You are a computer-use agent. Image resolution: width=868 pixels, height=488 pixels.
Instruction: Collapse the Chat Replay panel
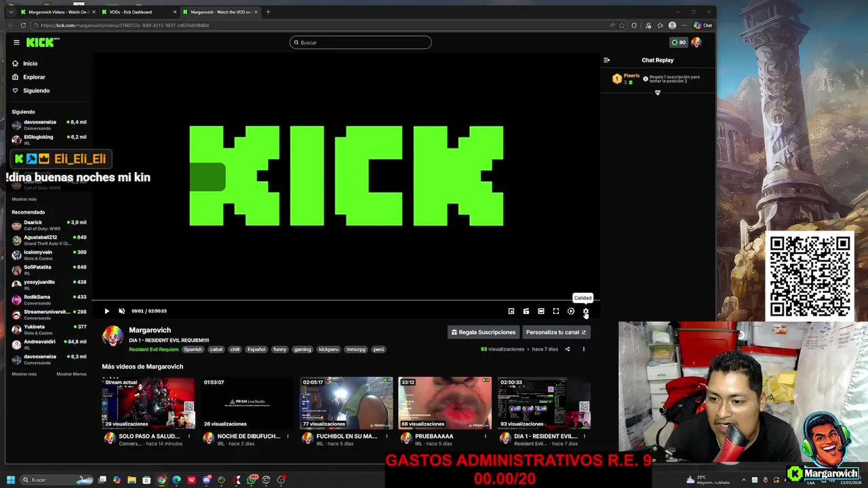coord(607,60)
